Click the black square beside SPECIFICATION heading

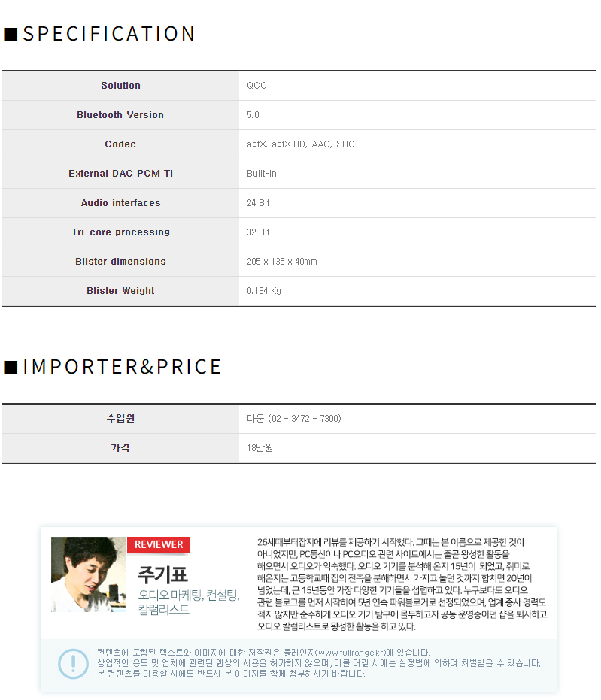(x=11, y=35)
